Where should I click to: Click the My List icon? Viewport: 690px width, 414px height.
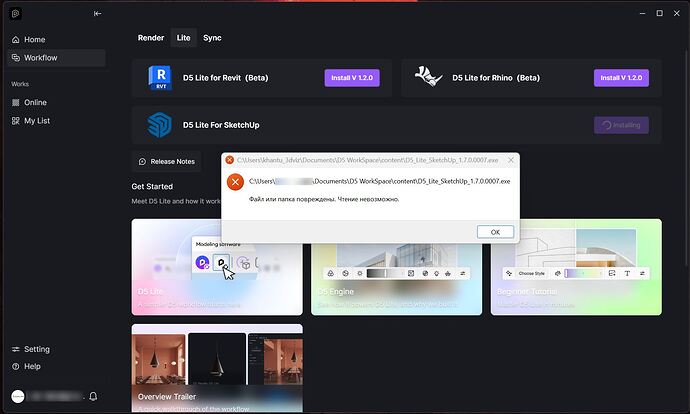pos(16,121)
